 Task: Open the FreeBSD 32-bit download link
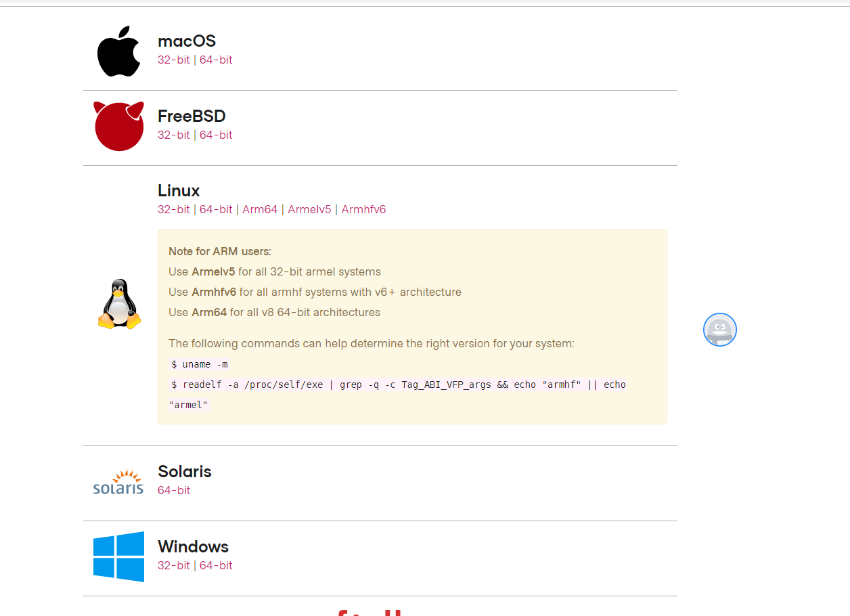174,135
